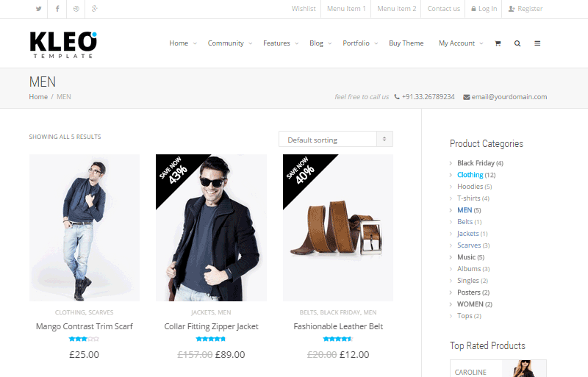Open the hamburger side menu icon
The width and height of the screenshot is (588, 377).
[x=537, y=43]
